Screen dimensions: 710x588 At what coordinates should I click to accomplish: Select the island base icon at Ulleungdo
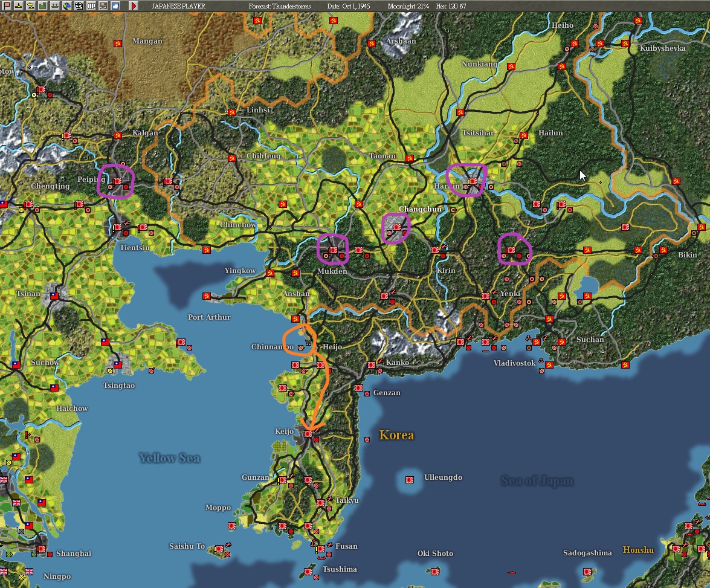click(410, 480)
